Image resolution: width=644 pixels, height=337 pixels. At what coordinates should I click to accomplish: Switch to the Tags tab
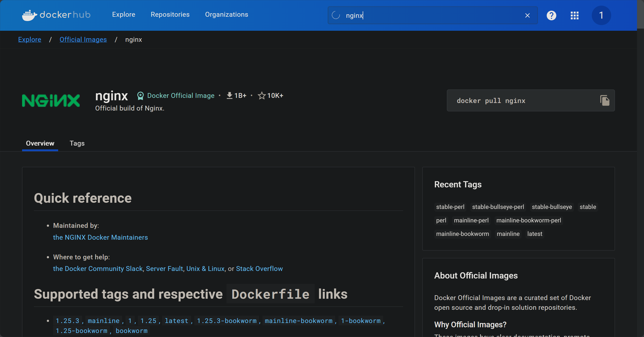click(77, 143)
